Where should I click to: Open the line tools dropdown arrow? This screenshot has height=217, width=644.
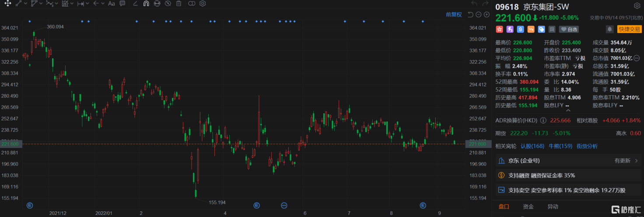click(x=25, y=3)
